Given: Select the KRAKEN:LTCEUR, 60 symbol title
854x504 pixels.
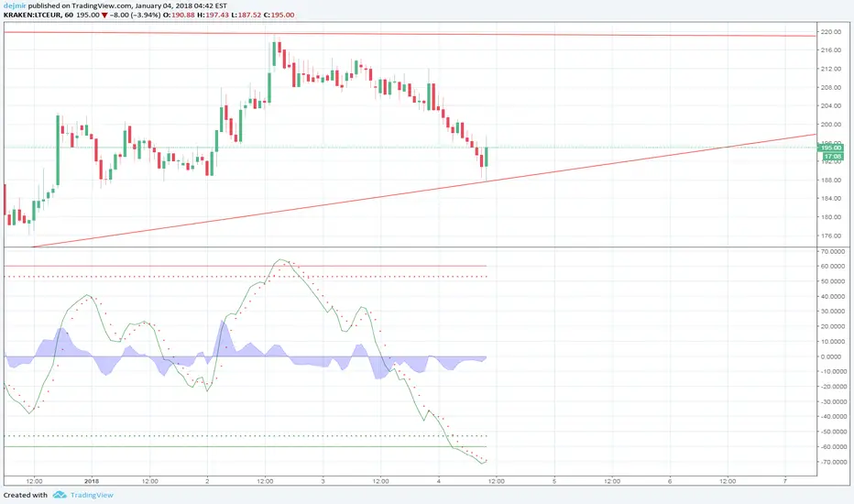Looking at the screenshot, I should tap(38, 15).
